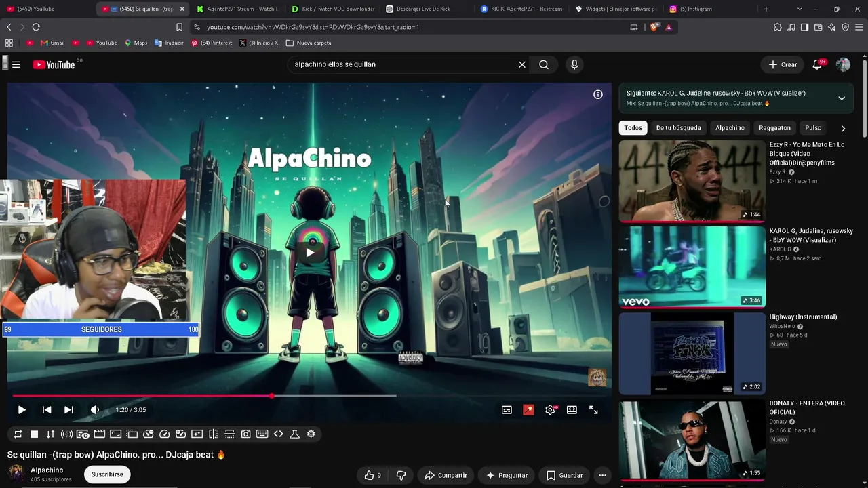Viewport: 868px width, 488px height.
Task: Click the code brackets icon in enhancer toolbar
Action: (278, 434)
